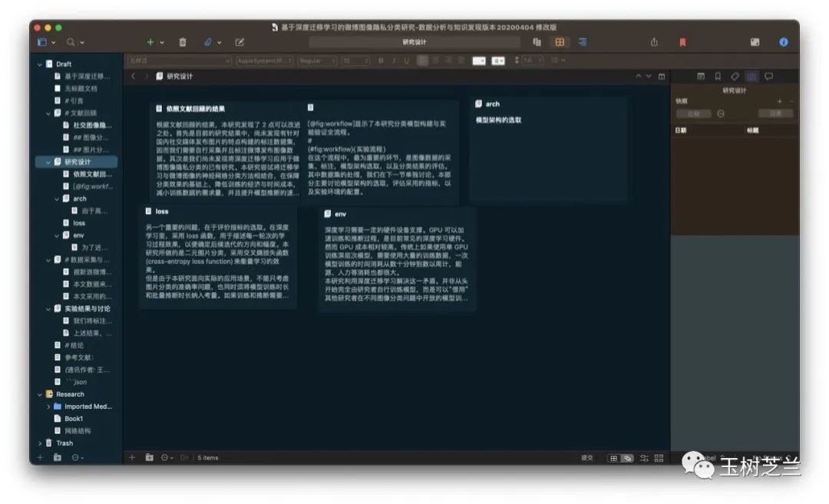This screenshot has width=829, height=504.
Task: Toggle grid corkboard arrangement mode
Action: pyautogui.click(x=614, y=458)
